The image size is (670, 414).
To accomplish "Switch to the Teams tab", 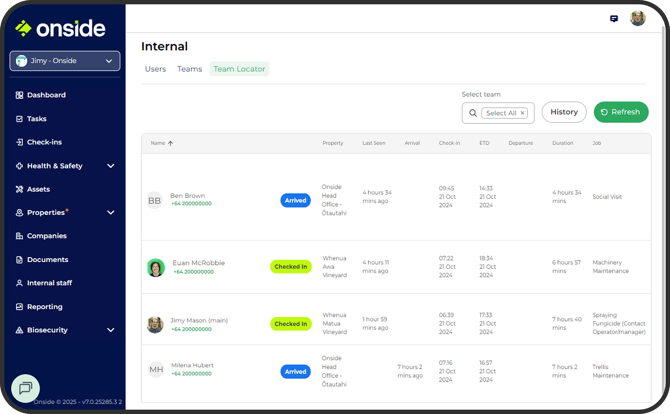I will coord(189,69).
